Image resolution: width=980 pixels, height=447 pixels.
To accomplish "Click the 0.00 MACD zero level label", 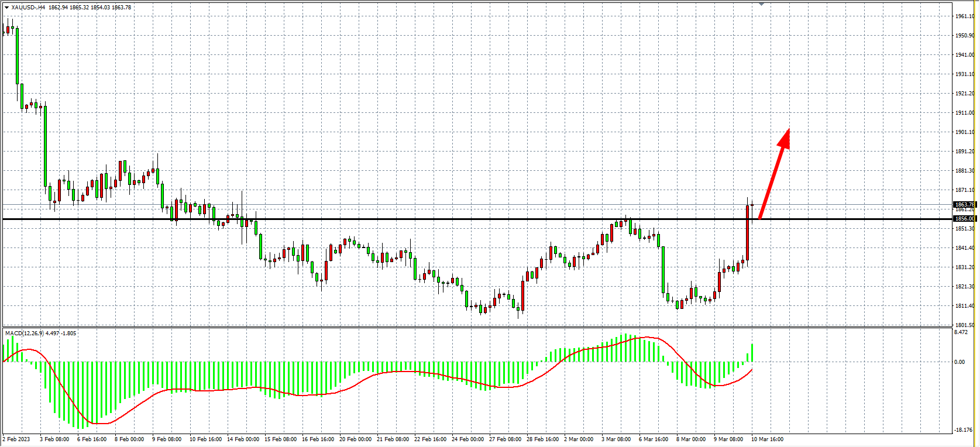I will [960, 362].
